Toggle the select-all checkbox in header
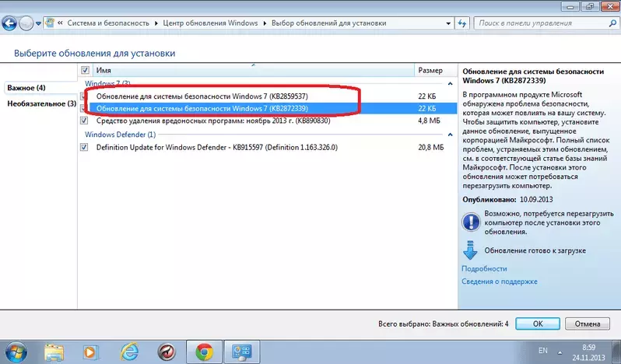The height and width of the screenshot is (364, 621). point(85,70)
